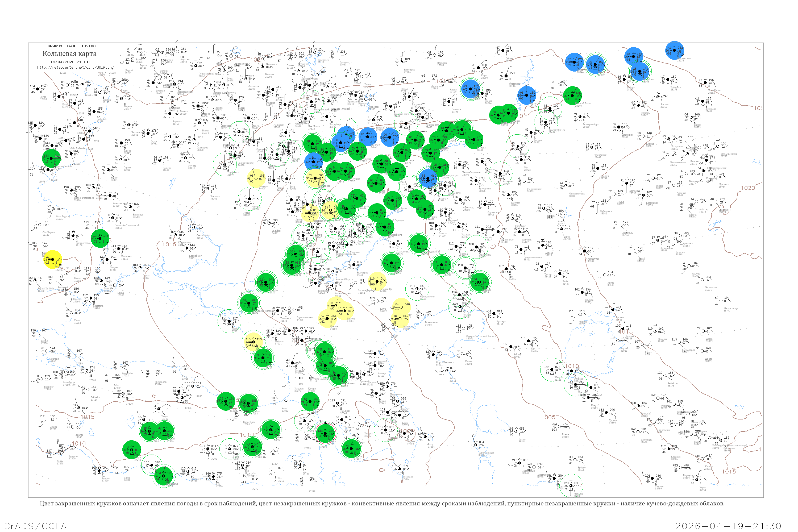The height and width of the screenshot is (532, 798).
Task: Click the Екатеринбург station circle symbol
Action: click(x=580, y=117)
